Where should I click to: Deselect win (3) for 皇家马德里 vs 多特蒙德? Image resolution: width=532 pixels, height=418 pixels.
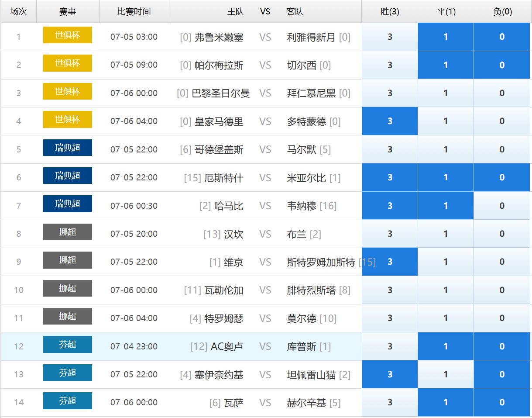coord(390,121)
